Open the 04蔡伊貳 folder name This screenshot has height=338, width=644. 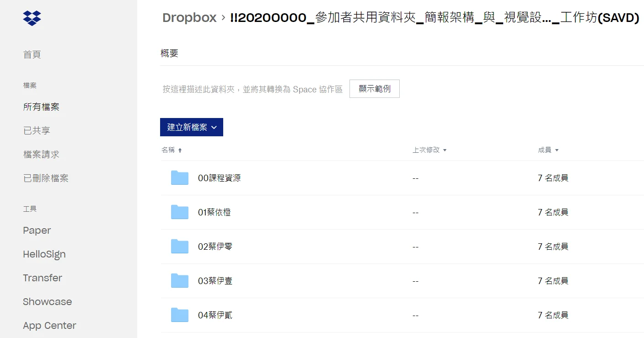pyautogui.click(x=215, y=315)
